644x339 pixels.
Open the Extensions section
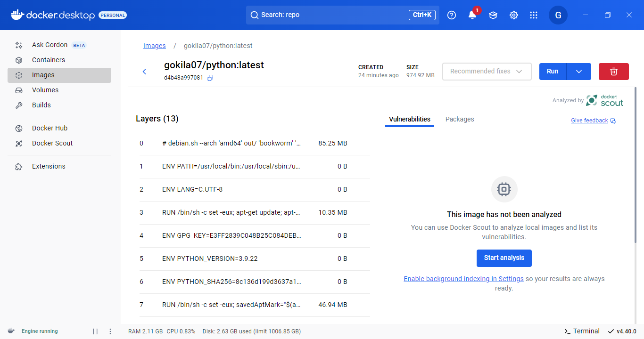59,166
